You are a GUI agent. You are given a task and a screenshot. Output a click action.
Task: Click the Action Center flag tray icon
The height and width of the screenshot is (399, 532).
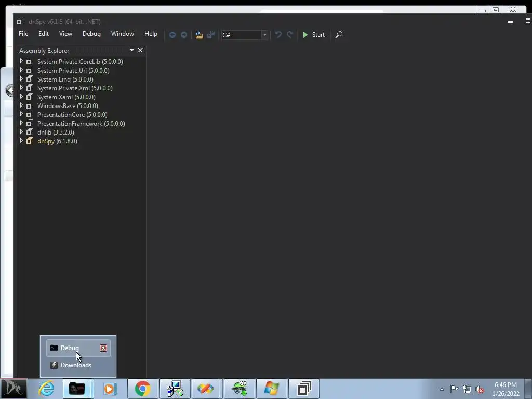(454, 389)
